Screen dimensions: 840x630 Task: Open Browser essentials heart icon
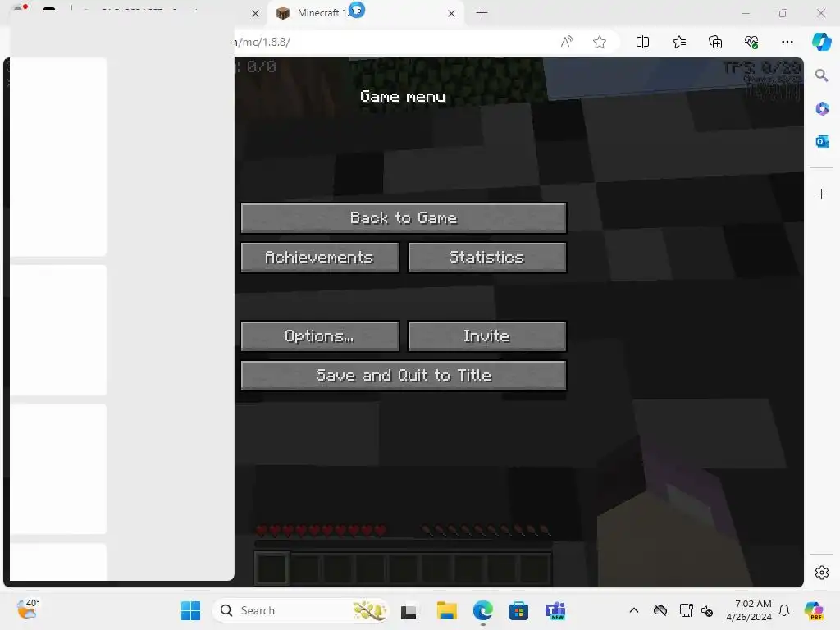click(x=751, y=42)
